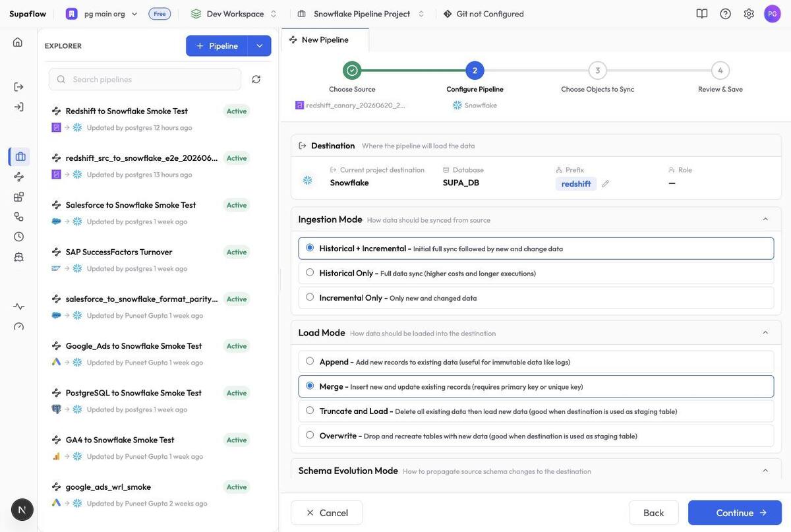Open Google_Ads to Snowflake Smoke Test pipeline
791x532 pixels.
click(x=134, y=346)
